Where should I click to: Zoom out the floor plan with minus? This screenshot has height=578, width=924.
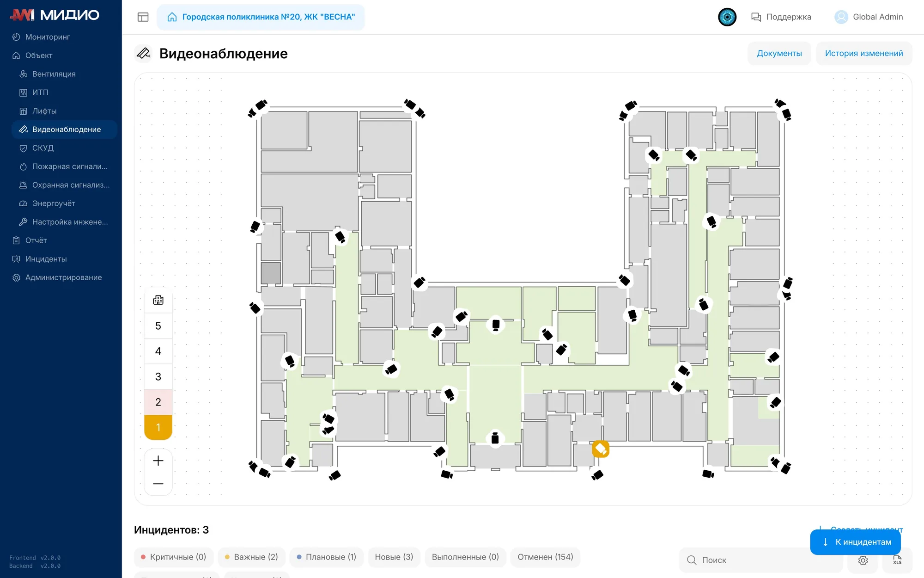tap(158, 484)
